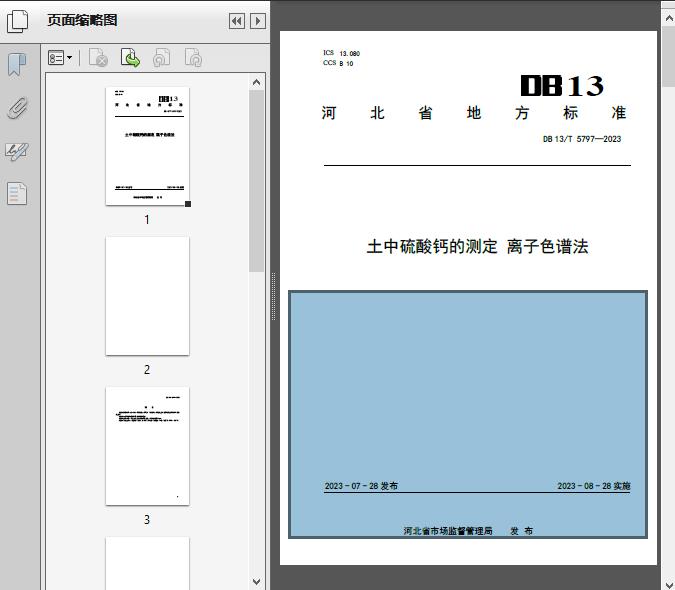The image size is (675, 590).
Task: Select blank page 2 thumbnail
Action: (x=147, y=295)
